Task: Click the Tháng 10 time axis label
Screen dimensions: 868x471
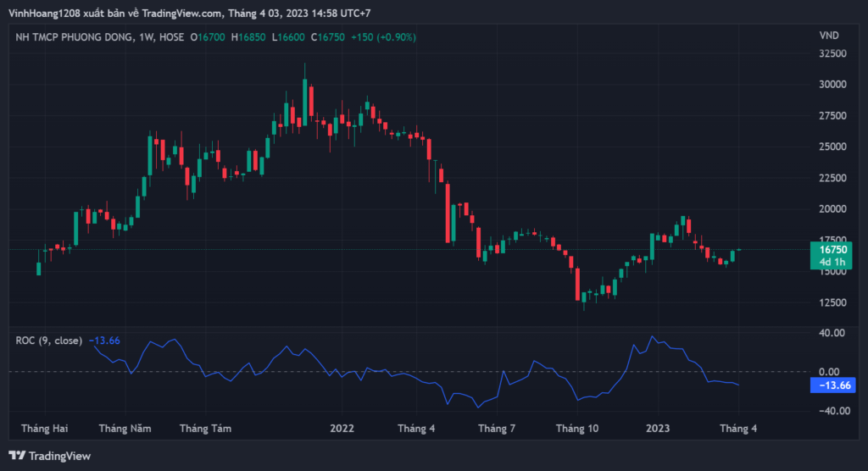Action: [576, 429]
